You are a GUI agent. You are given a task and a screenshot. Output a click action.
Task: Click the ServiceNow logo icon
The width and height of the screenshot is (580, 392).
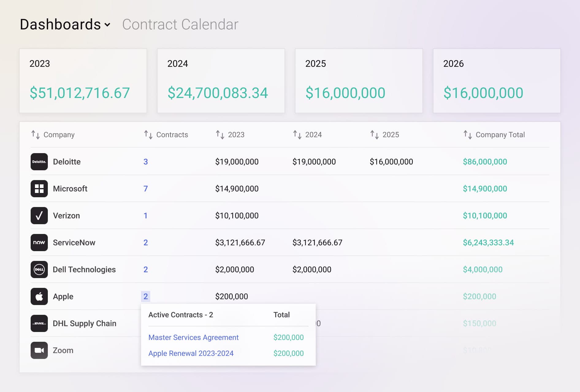(x=39, y=242)
